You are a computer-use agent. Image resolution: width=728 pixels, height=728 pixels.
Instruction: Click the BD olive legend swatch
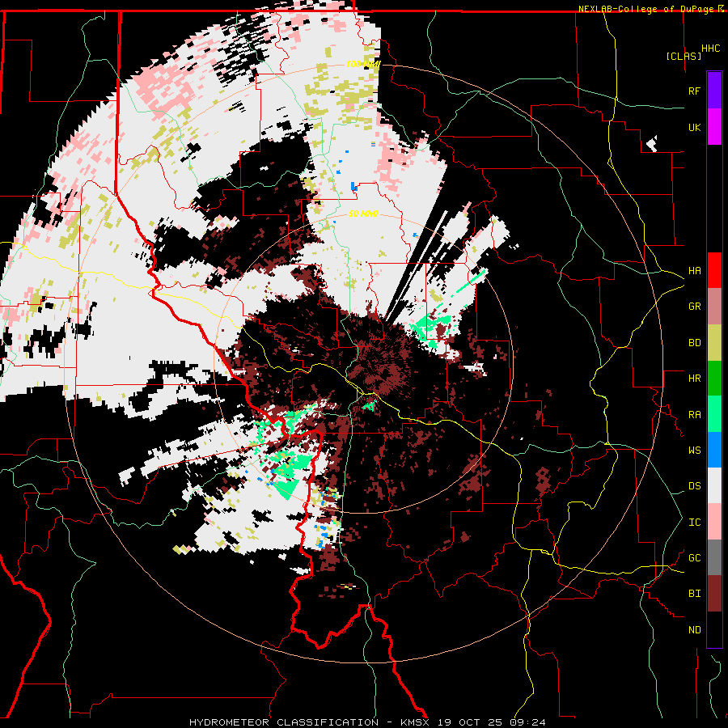(714, 342)
